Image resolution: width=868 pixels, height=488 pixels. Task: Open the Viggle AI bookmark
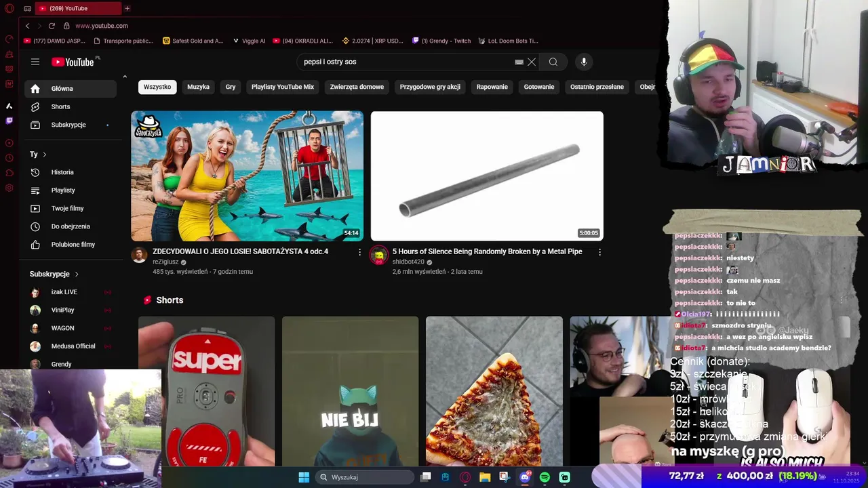[x=249, y=41]
